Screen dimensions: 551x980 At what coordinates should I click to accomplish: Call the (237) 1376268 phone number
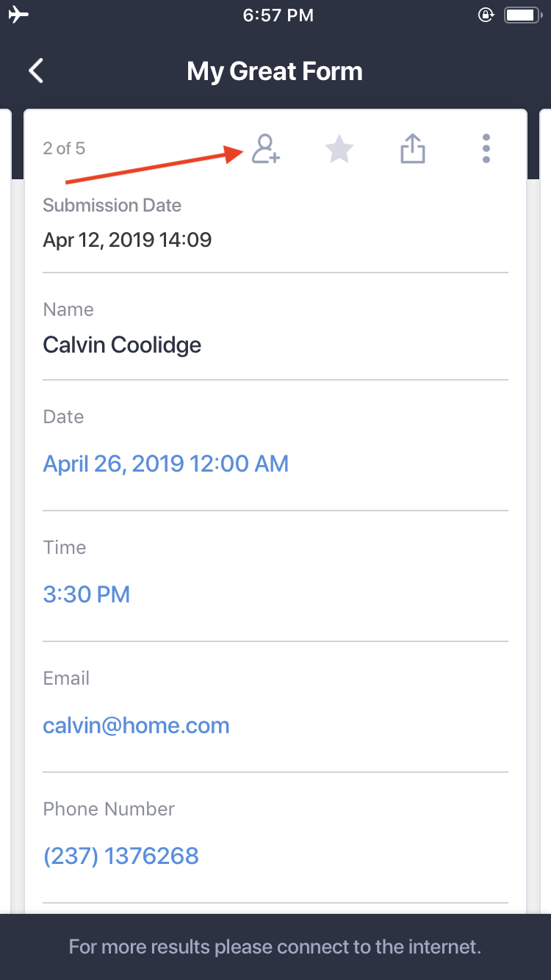pyautogui.click(x=120, y=856)
